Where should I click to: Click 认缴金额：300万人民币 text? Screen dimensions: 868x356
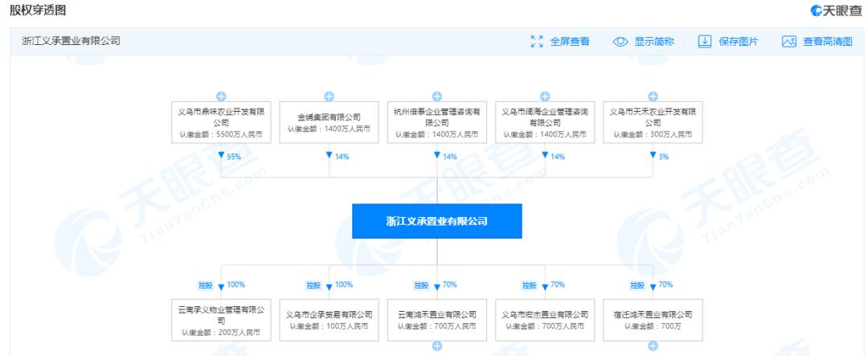(653, 134)
